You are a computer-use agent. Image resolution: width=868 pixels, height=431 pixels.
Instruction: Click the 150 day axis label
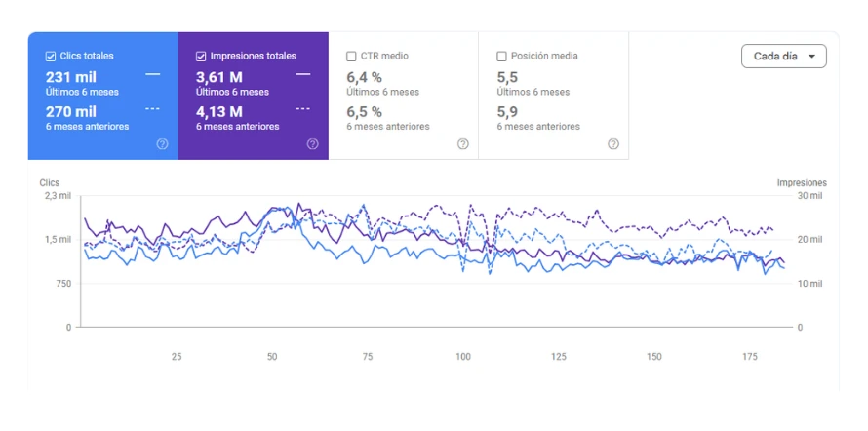pyautogui.click(x=654, y=357)
